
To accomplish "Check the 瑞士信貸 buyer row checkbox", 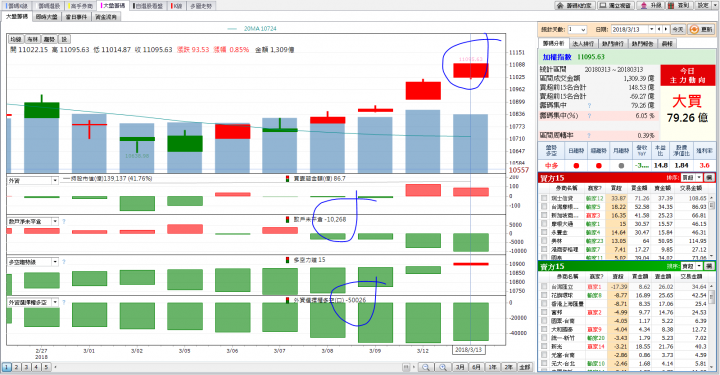I will (x=544, y=198).
